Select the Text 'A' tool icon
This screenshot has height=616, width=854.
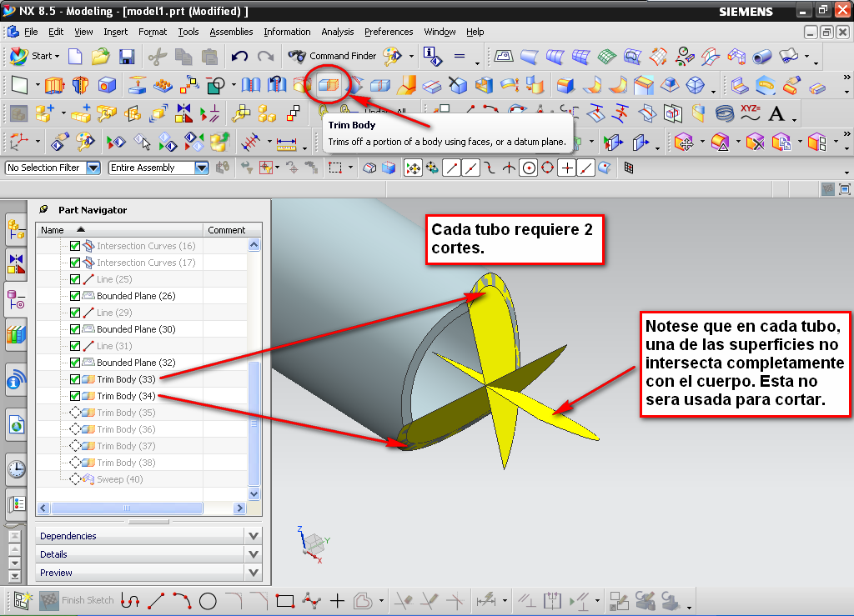point(776,113)
